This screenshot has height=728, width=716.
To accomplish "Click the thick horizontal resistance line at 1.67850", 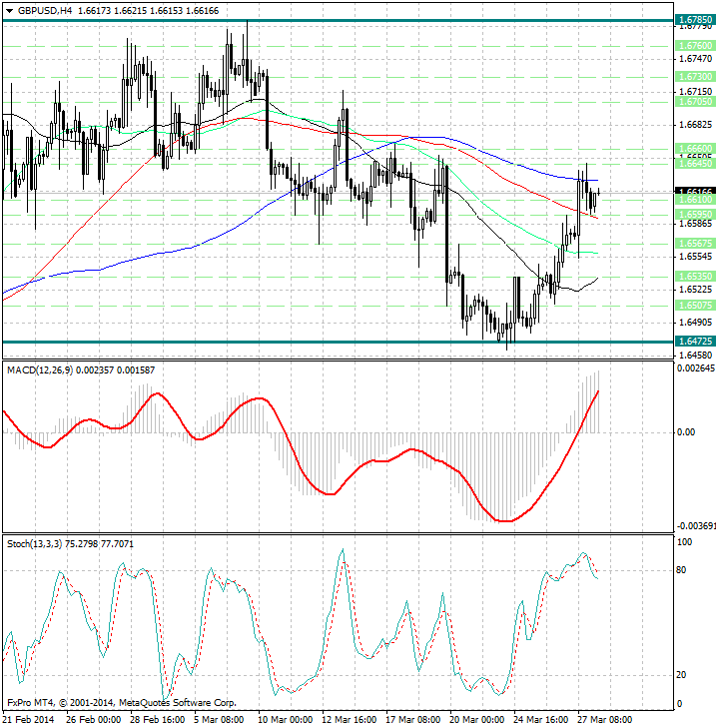I will 339,20.
